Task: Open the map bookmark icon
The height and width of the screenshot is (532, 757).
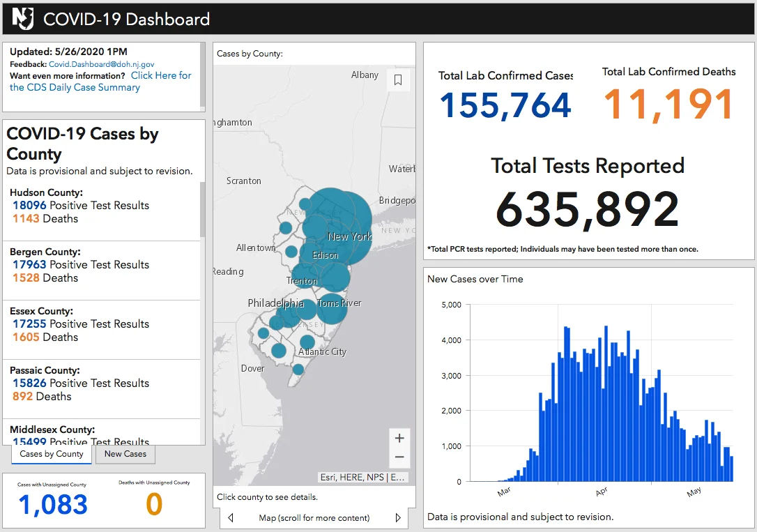Action: point(398,79)
